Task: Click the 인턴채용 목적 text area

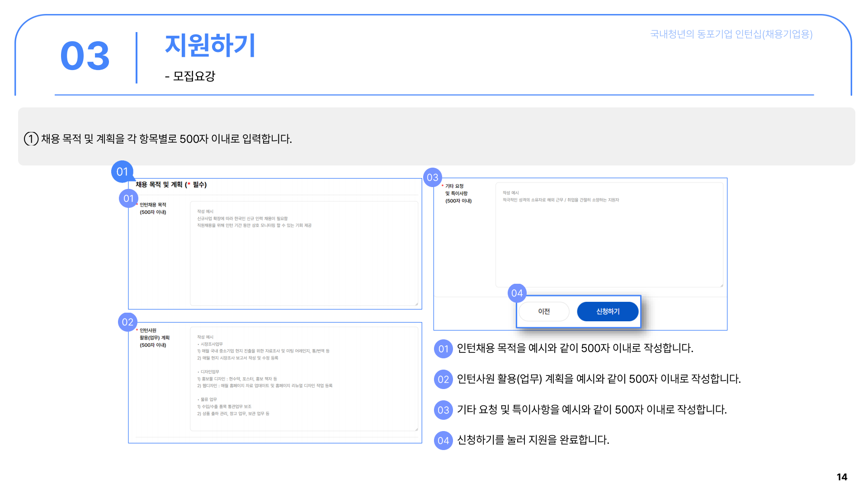Action: (x=304, y=262)
